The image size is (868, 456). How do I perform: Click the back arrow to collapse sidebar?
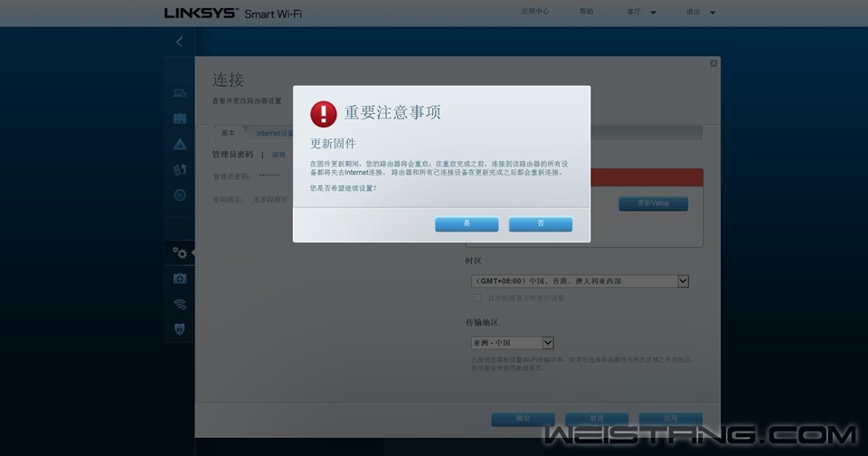click(179, 42)
